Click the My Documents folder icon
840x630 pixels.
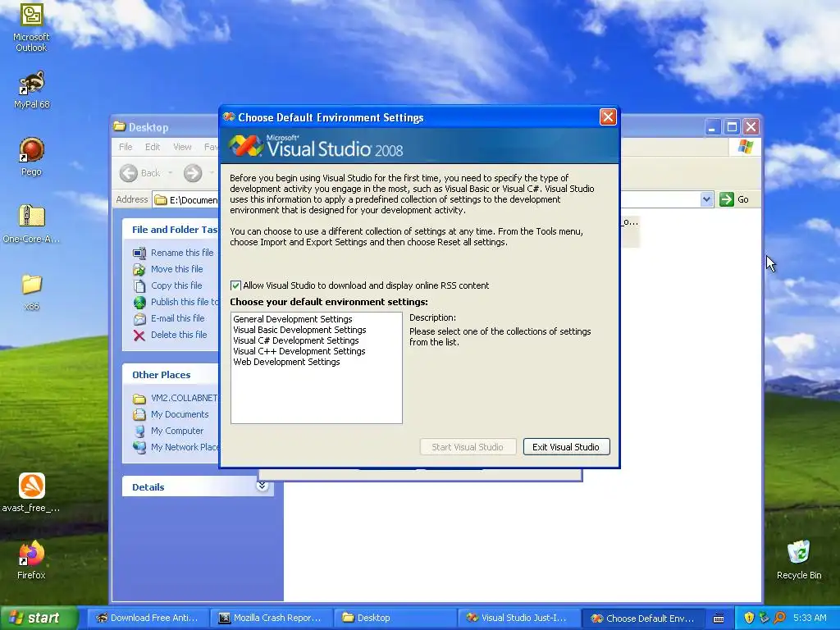pos(139,414)
